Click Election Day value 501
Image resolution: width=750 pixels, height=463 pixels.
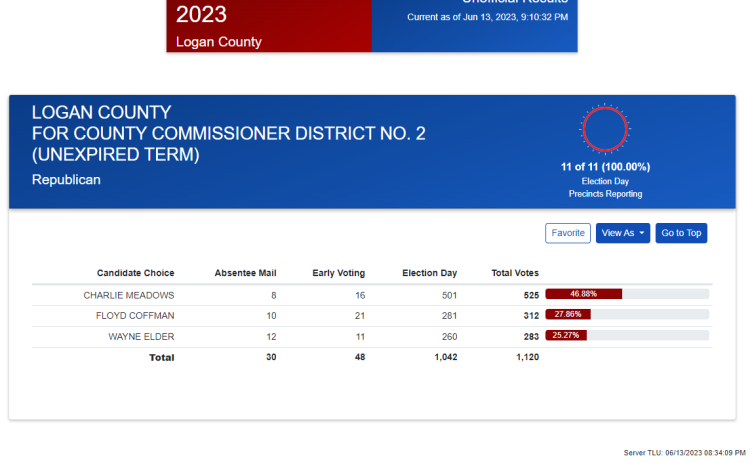tap(449, 296)
